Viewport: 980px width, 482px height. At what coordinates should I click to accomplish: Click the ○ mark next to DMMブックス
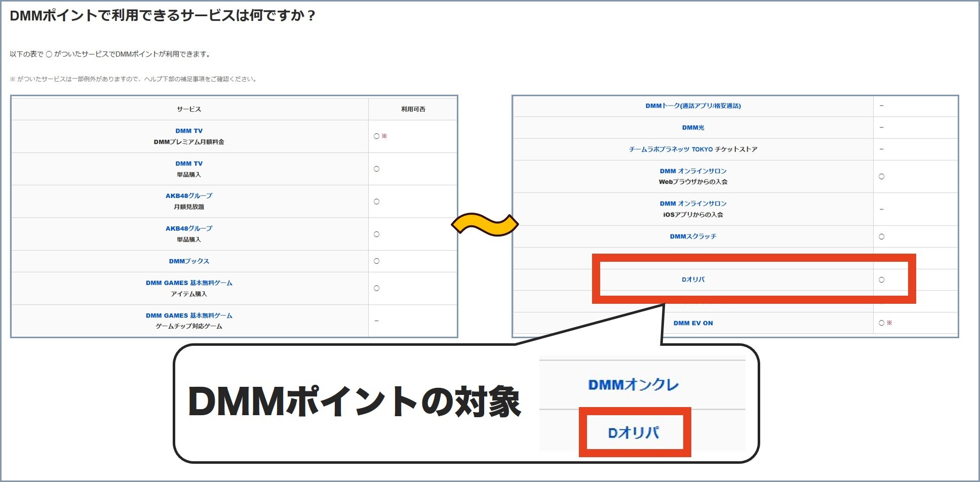376,261
